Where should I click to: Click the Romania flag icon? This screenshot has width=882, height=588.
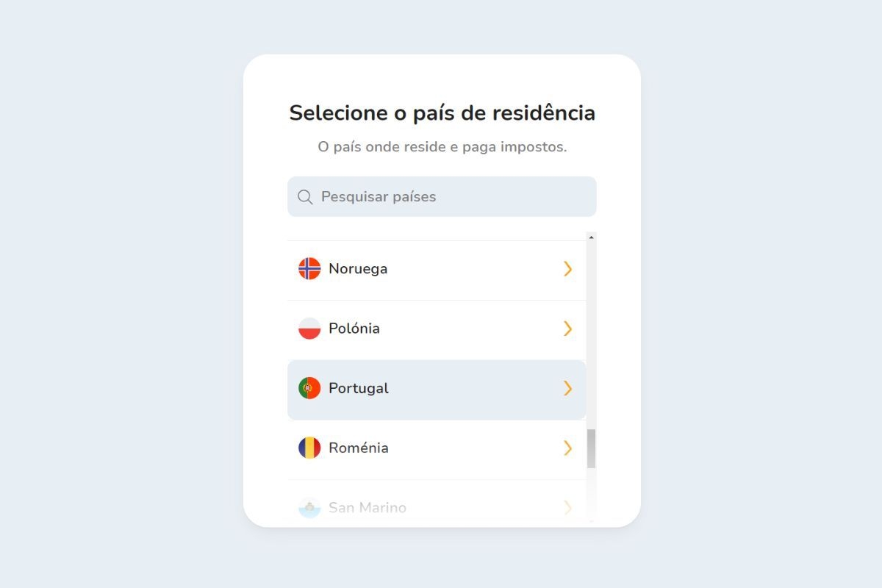pyautogui.click(x=310, y=448)
